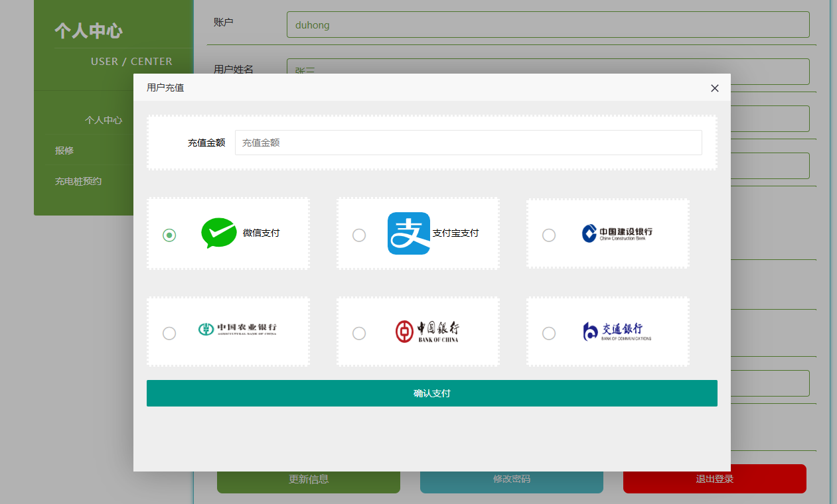Image resolution: width=837 pixels, height=504 pixels.
Task: Select the 支付宝支付 radio button
Action: coord(359,235)
